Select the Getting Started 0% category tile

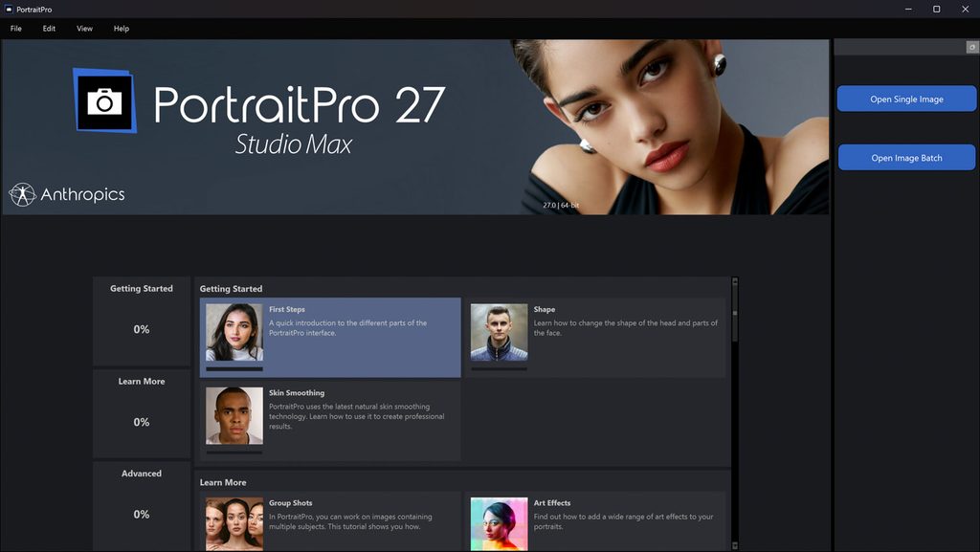click(x=142, y=320)
